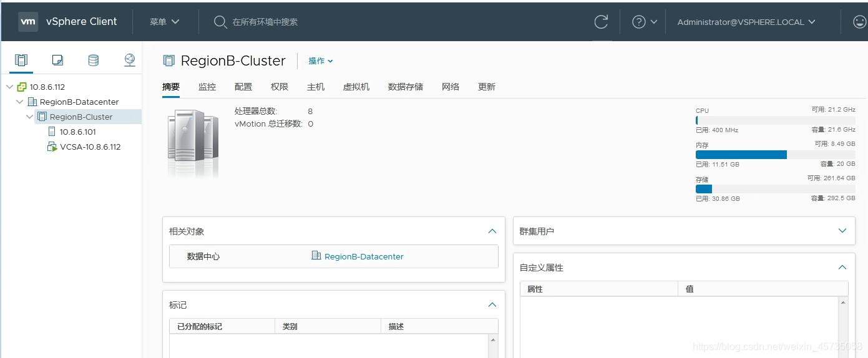The width and height of the screenshot is (868, 358).
Task: Click the VMware vm logo
Action: click(28, 21)
